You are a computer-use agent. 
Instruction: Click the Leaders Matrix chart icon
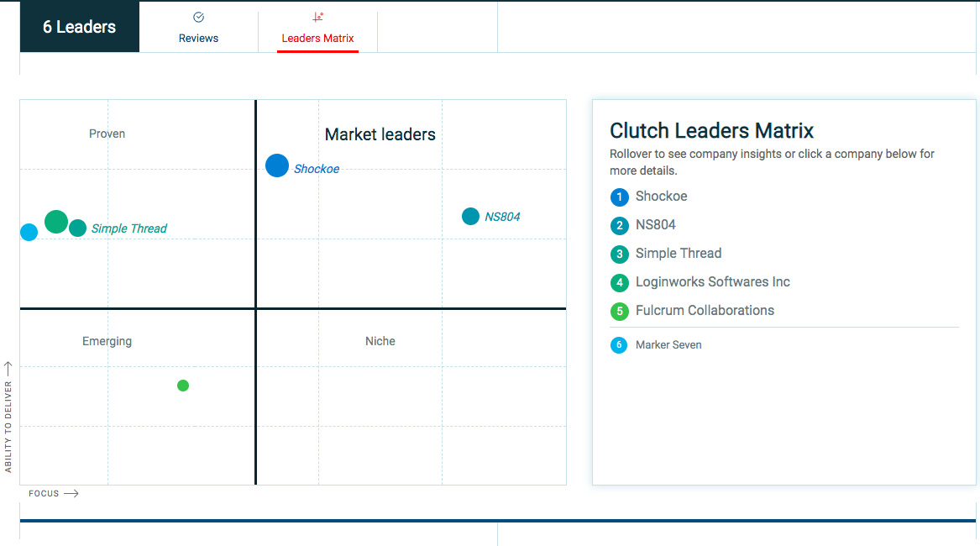pos(318,17)
